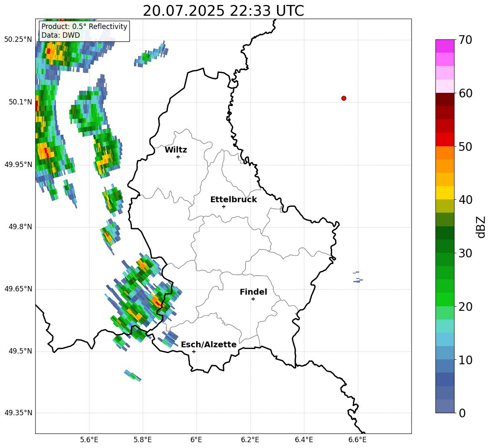The image size is (491, 448).
Task: Click the 5.8°E longitude label
Action: 143,440
